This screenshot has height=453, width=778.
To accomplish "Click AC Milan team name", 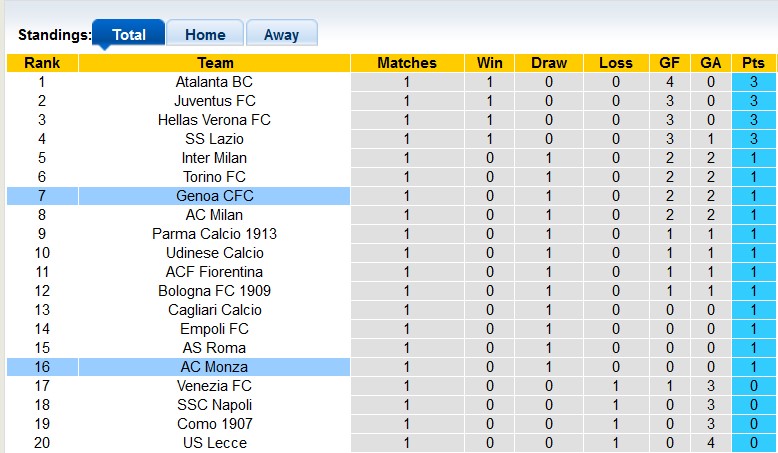I will coord(214,215).
